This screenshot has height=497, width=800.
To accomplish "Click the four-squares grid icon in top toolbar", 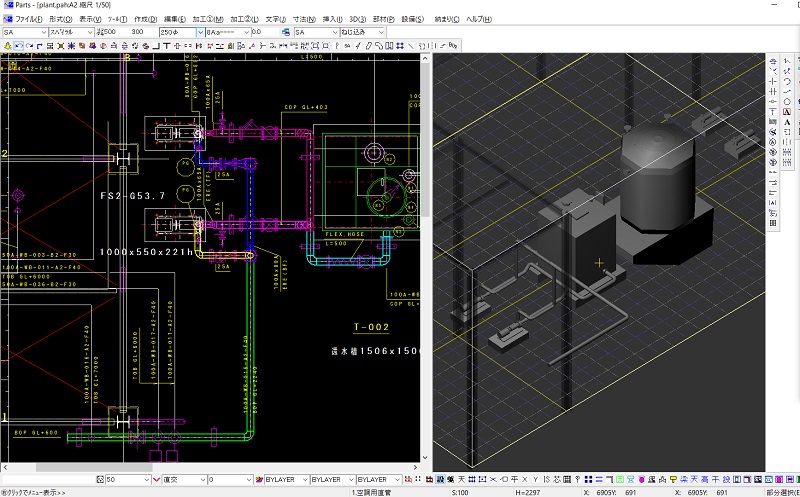I will click(399, 46).
